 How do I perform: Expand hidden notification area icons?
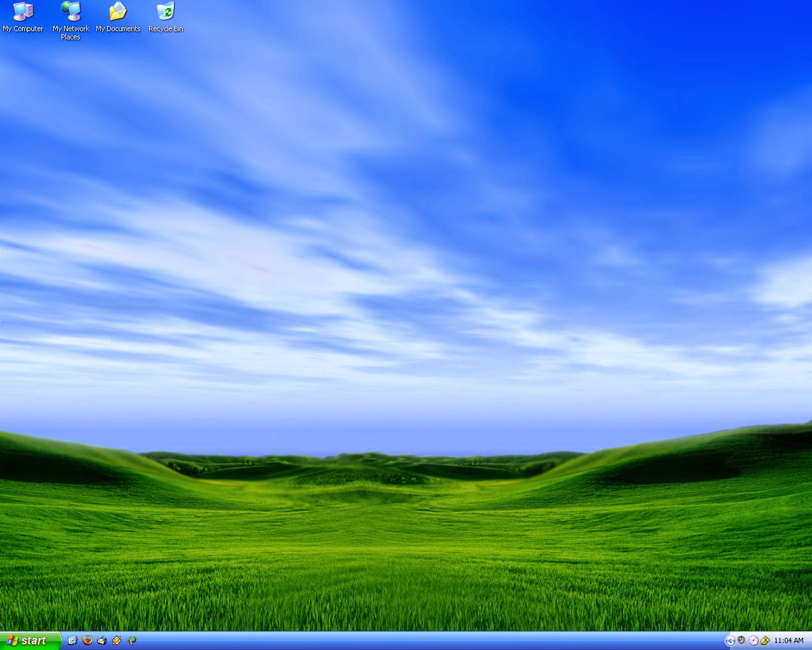tap(730, 640)
